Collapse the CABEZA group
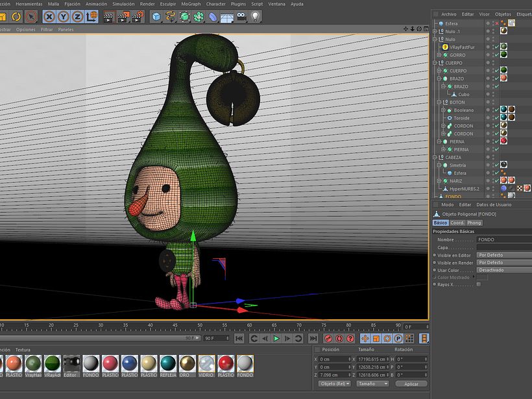Screen dimensions: 532x399 [x=435, y=157]
